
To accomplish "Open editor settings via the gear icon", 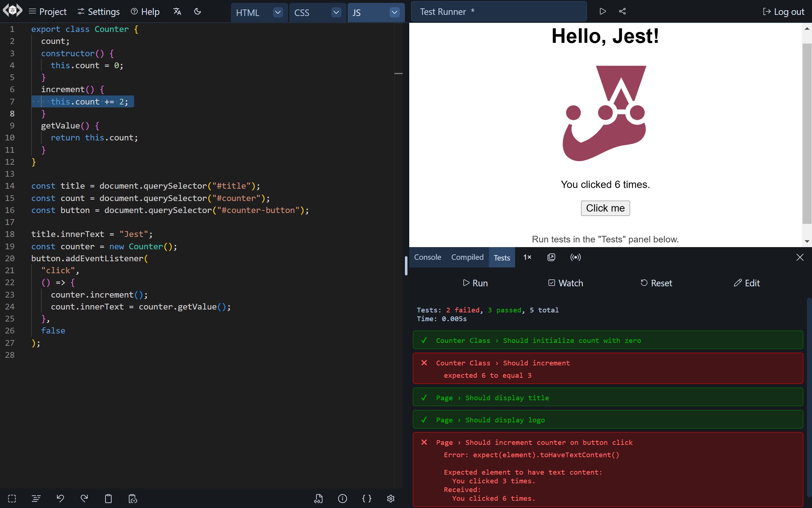I will (391, 499).
